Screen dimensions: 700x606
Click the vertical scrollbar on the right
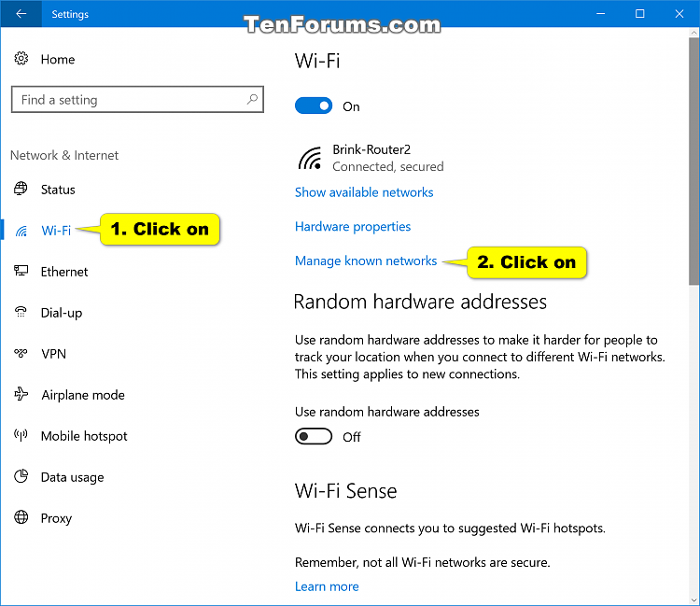pyautogui.click(x=693, y=187)
